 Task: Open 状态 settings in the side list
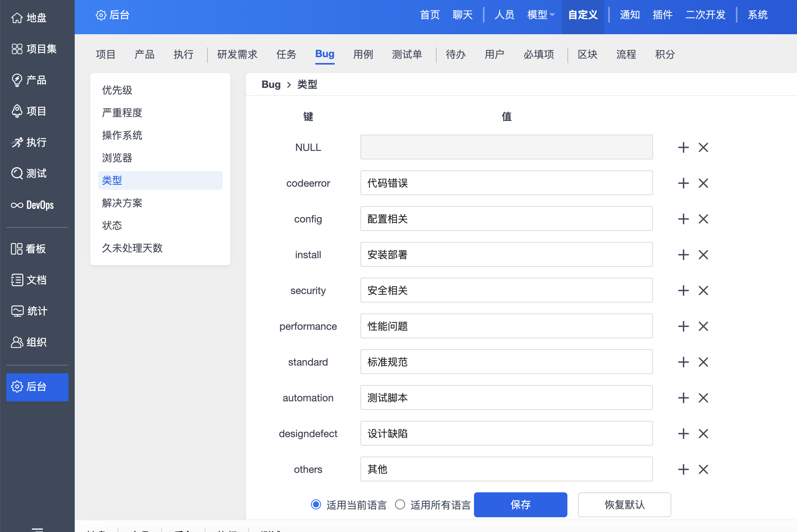160,226
